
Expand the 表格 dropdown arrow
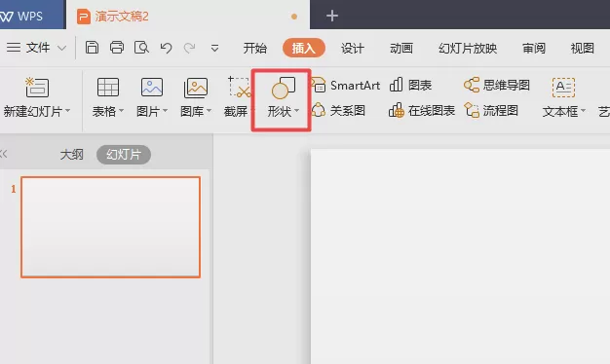point(122,111)
